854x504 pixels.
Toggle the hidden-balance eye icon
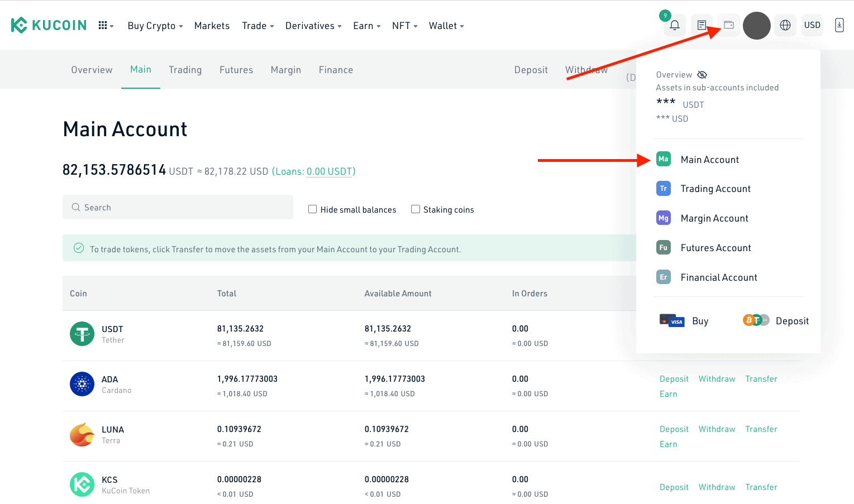click(702, 75)
